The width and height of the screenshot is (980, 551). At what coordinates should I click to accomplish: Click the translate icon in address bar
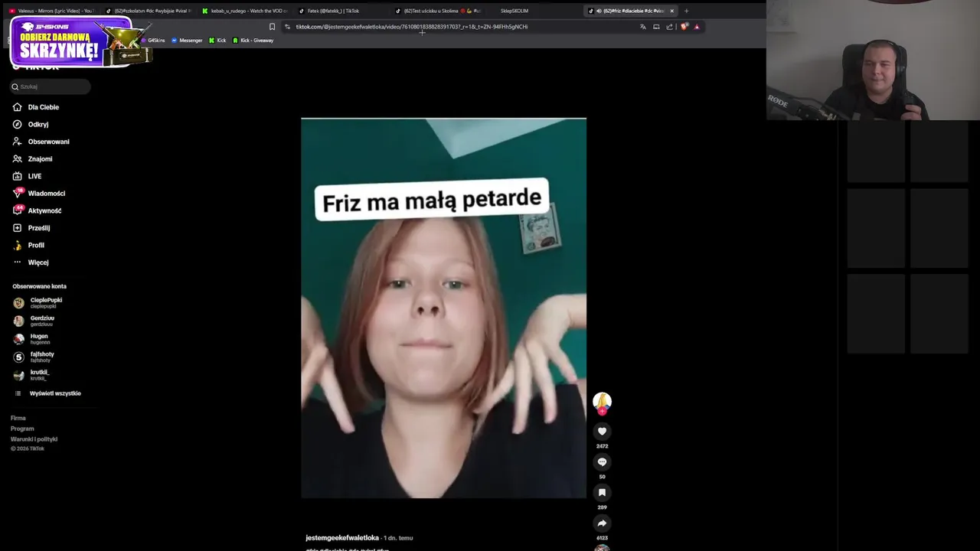642,27
